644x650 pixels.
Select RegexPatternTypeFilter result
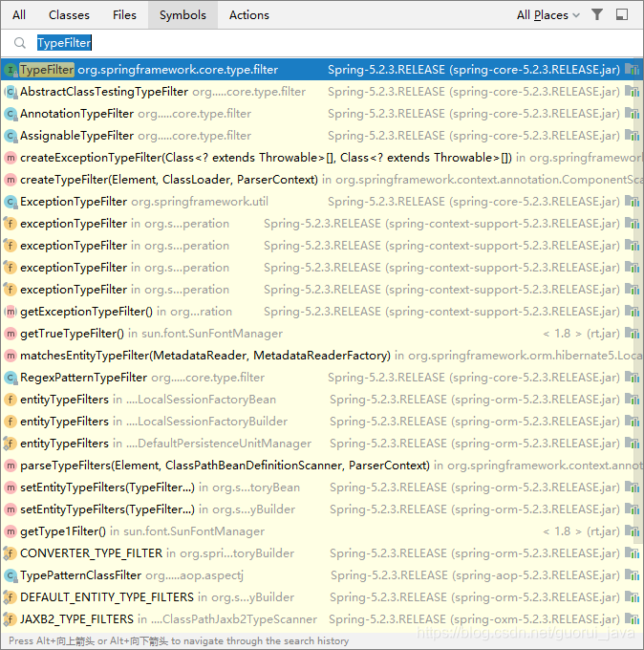pyautogui.click(x=322, y=378)
